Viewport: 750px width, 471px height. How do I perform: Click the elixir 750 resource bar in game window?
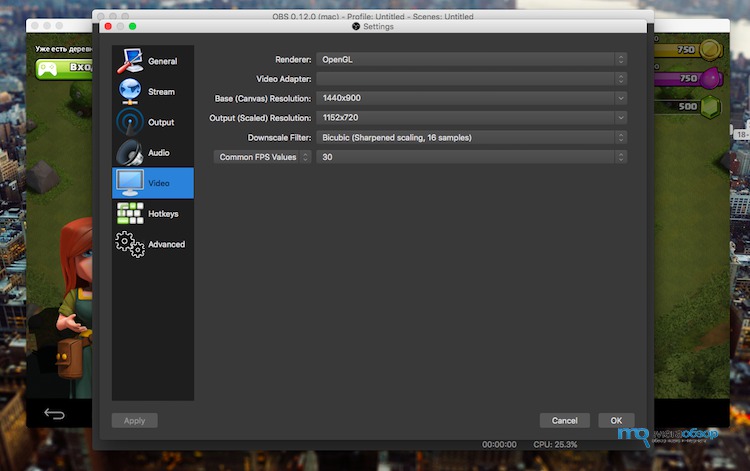[x=679, y=78]
